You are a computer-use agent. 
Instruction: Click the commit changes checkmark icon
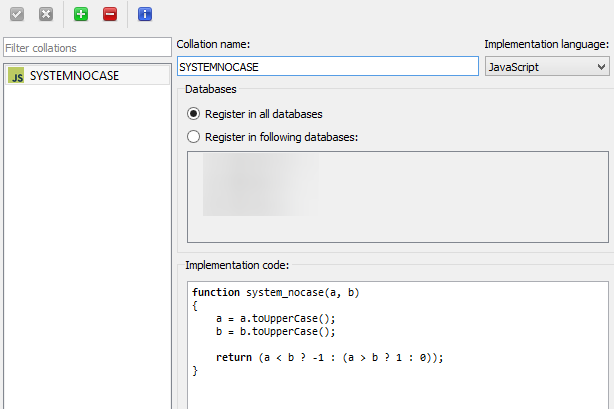click(17, 15)
